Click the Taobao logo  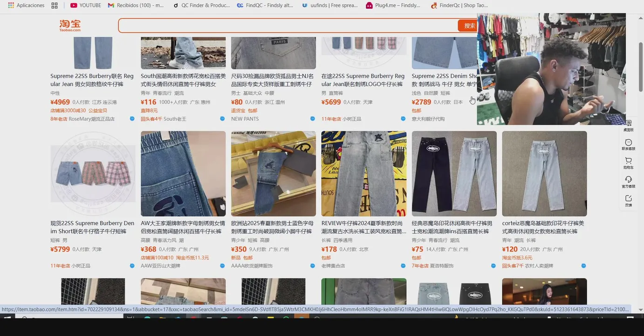click(70, 25)
